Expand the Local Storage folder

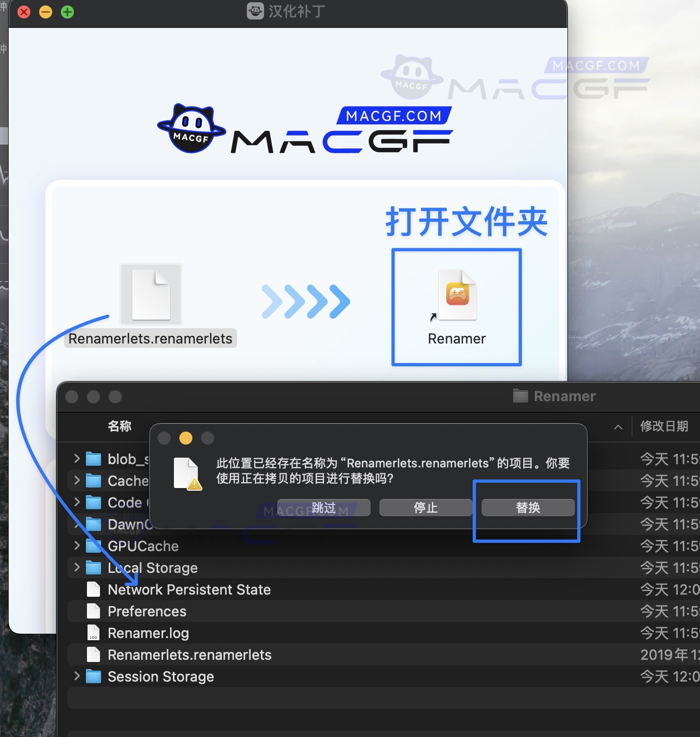[76, 567]
